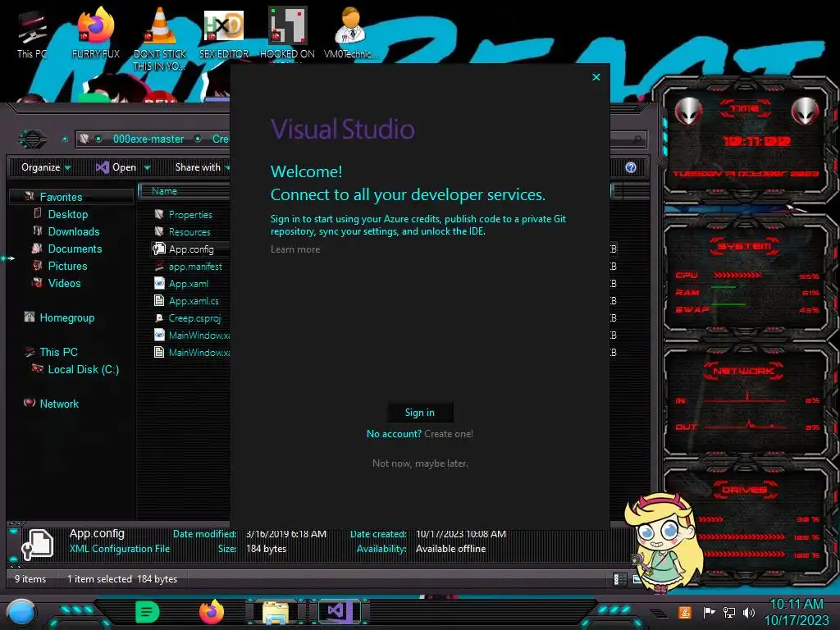Select app.manifest file
This screenshot has height=630, width=840.
coord(195,267)
